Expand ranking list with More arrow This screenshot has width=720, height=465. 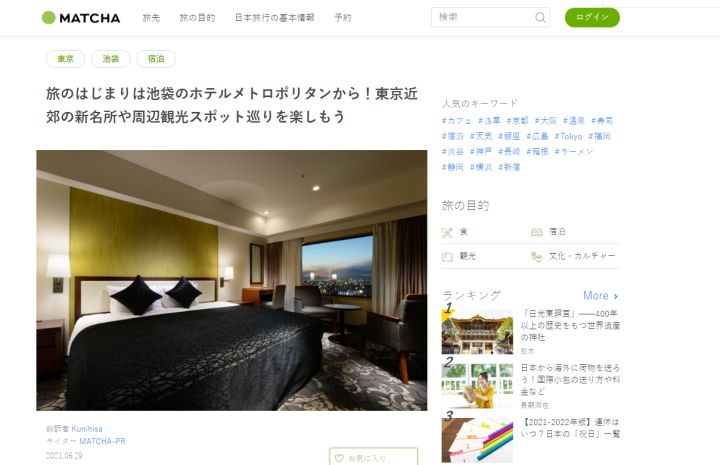(x=601, y=296)
